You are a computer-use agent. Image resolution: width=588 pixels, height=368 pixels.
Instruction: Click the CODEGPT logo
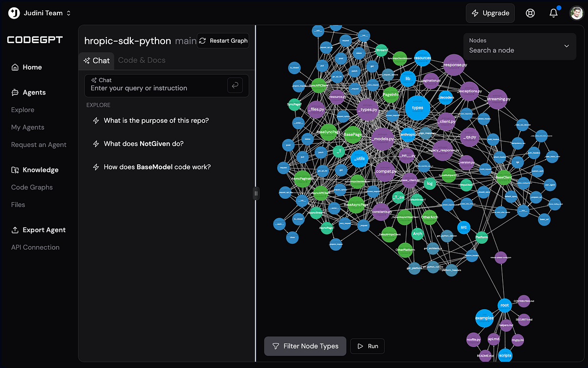35,40
